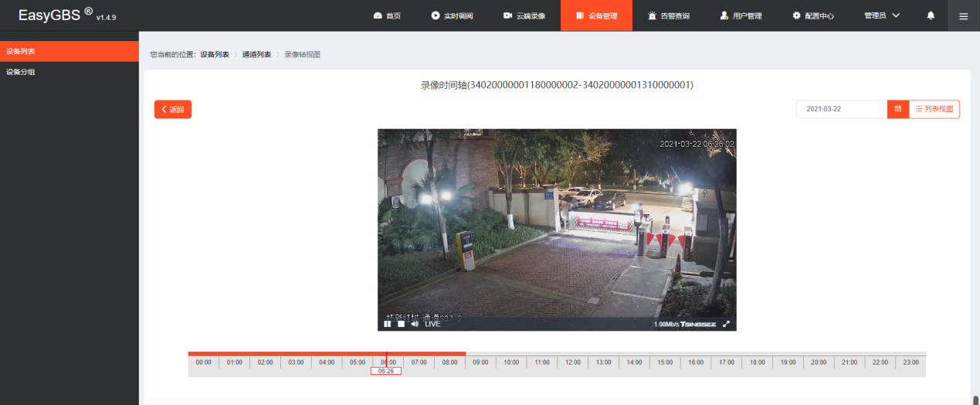This screenshot has width=980, height=405.
Task: Click the red 06:26 time cursor label
Action: click(386, 371)
